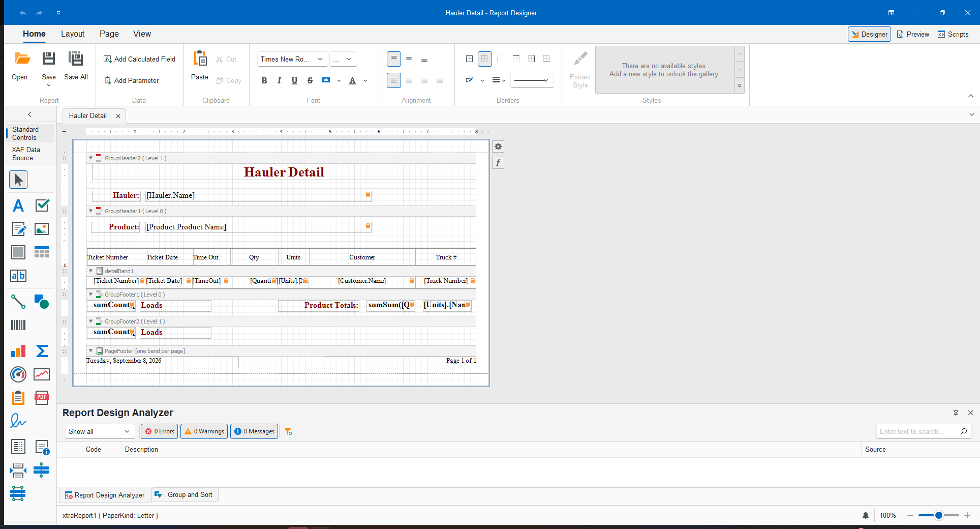Toggle the 0 Warnings filter
This screenshot has width=980, height=529.
[204, 431]
